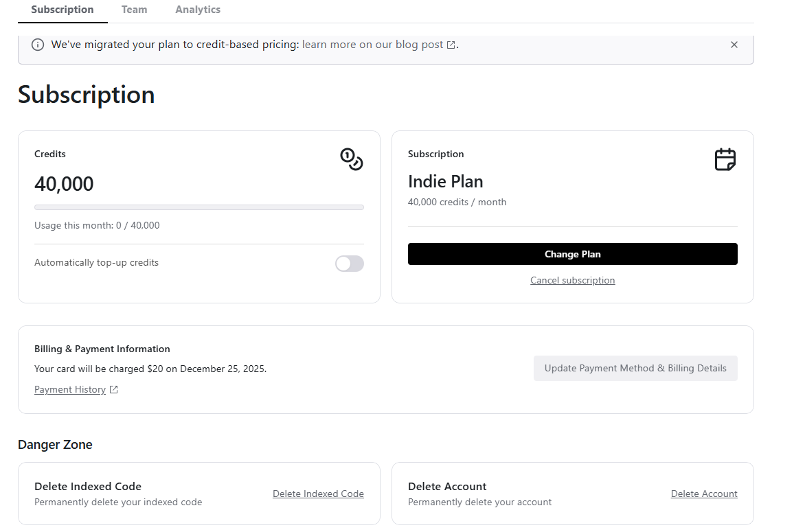The width and height of the screenshot is (805, 532).
Task: Click the subscription calendar icon
Action: [725, 159]
